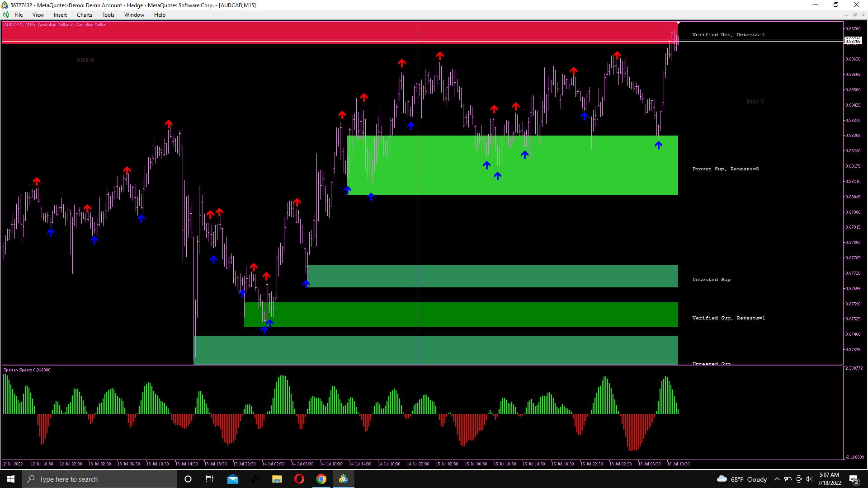Click the Cortana circle icon
Screen dimensions: 868x488
pyautogui.click(x=188, y=479)
